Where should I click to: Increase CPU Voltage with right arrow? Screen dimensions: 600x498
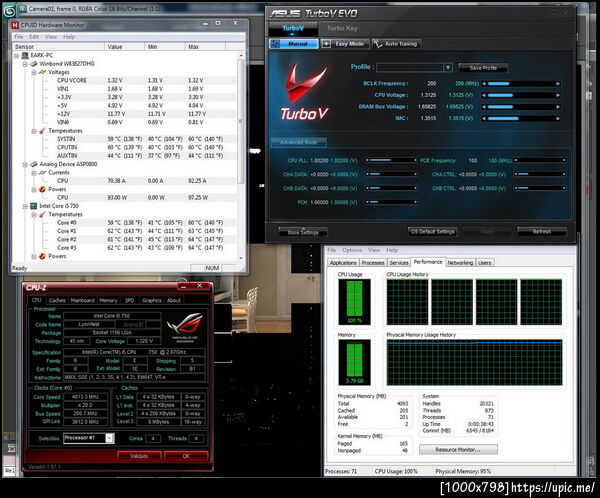pos(558,95)
